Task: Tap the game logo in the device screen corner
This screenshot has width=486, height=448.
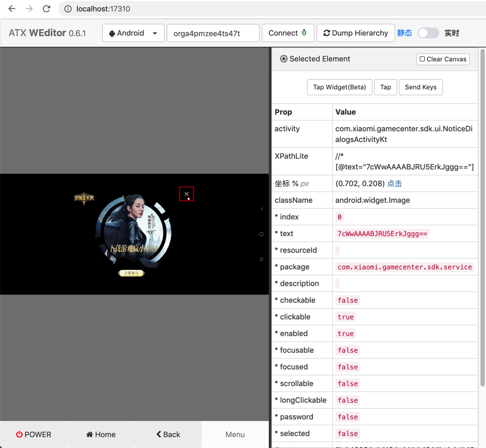Action: (84, 198)
